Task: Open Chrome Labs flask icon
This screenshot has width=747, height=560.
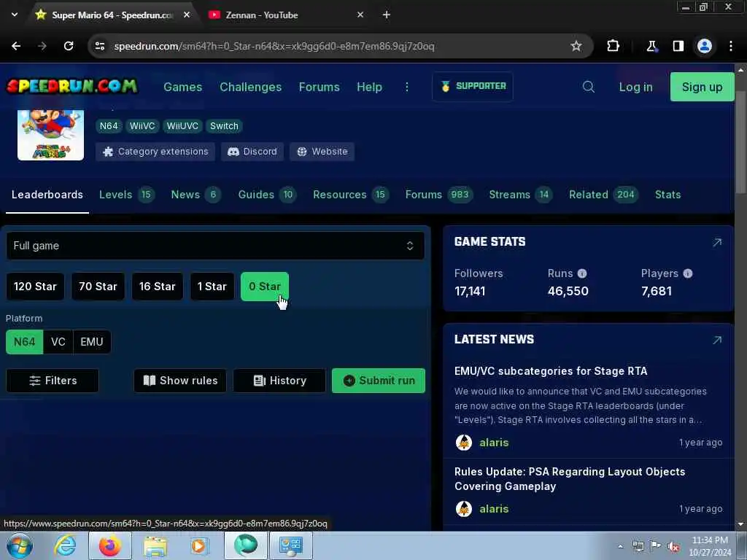Action: pyautogui.click(x=651, y=46)
